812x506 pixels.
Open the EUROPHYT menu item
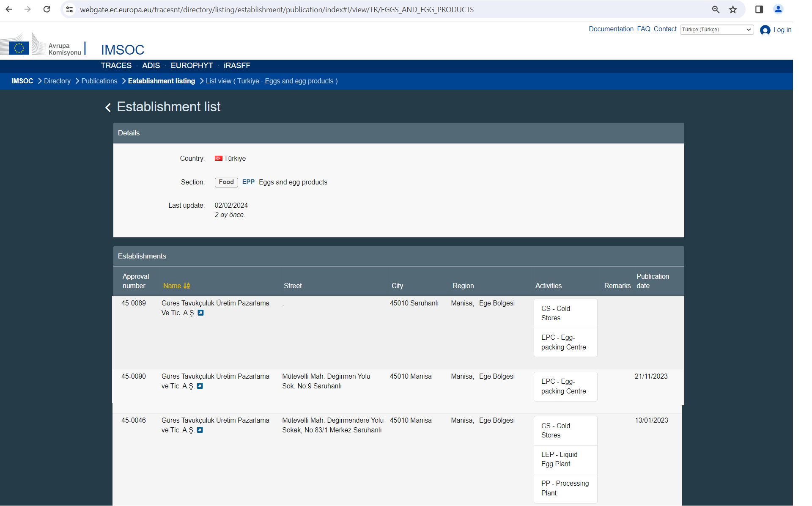click(x=192, y=66)
